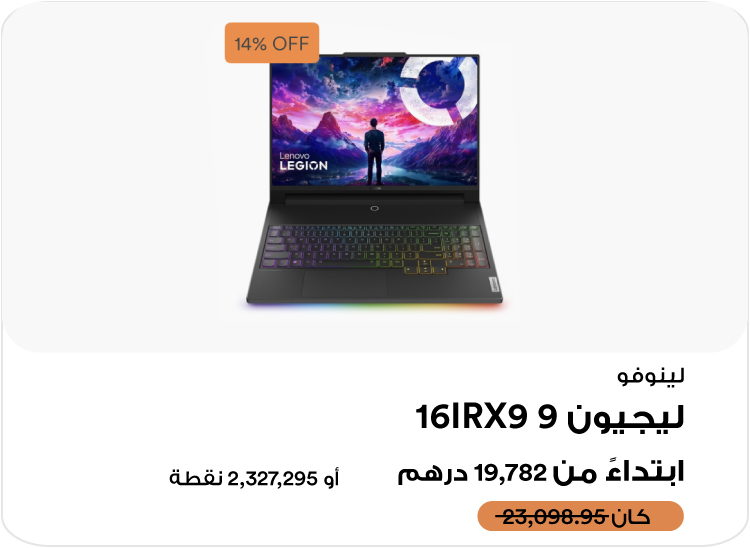Click the 14% OFF discount badge
Screen dimensions: 750x548
click(x=272, y=43)
